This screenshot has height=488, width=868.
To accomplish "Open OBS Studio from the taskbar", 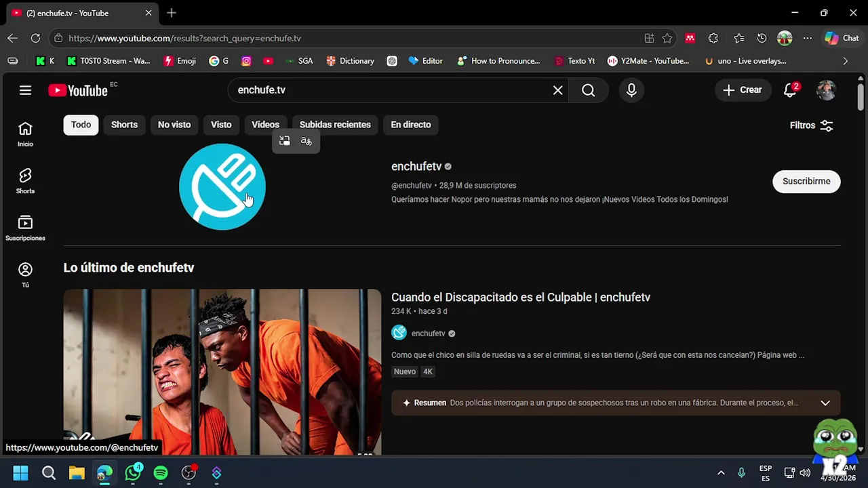I will point(189,473).
